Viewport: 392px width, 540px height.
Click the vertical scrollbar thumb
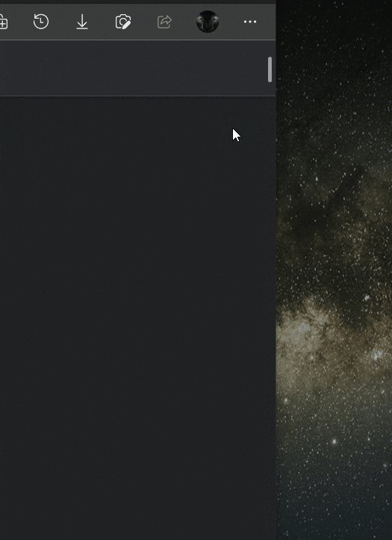(270, 69)
